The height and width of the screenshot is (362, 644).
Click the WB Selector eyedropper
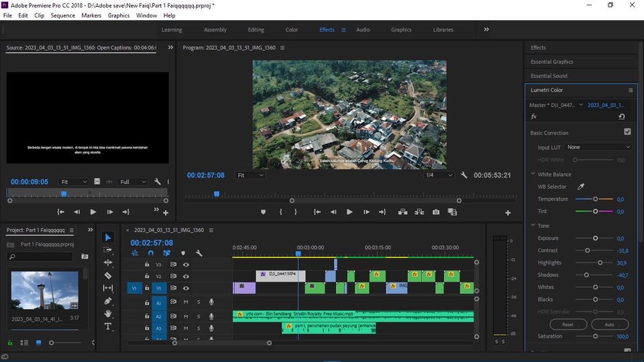pyautogui.click(x=582, y=187)
